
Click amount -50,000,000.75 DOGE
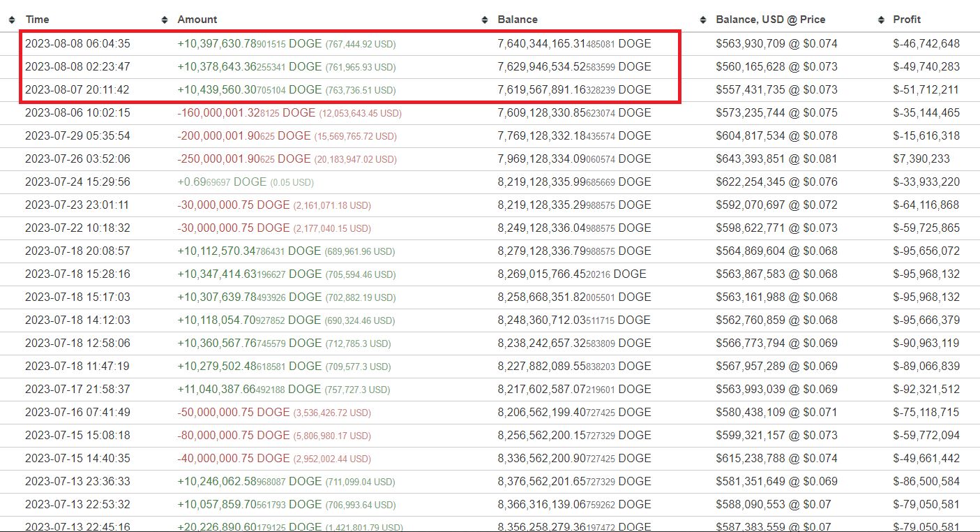coord(233,412)
